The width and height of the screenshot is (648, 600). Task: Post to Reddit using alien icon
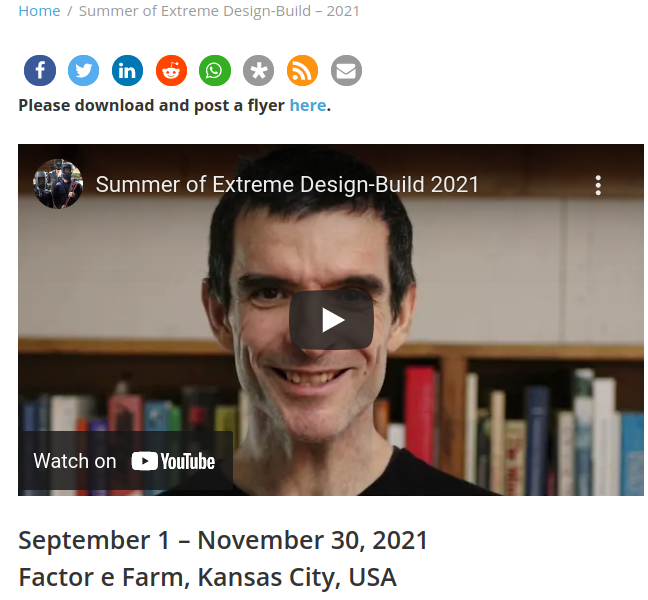point(171,71)
